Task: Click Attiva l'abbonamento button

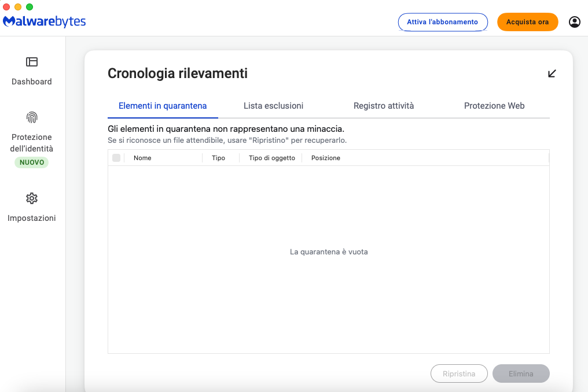Action: coord(443,22)
